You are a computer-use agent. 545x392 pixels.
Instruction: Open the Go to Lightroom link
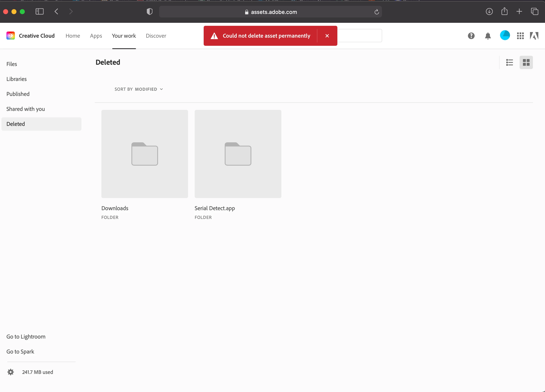pos(26,336)
